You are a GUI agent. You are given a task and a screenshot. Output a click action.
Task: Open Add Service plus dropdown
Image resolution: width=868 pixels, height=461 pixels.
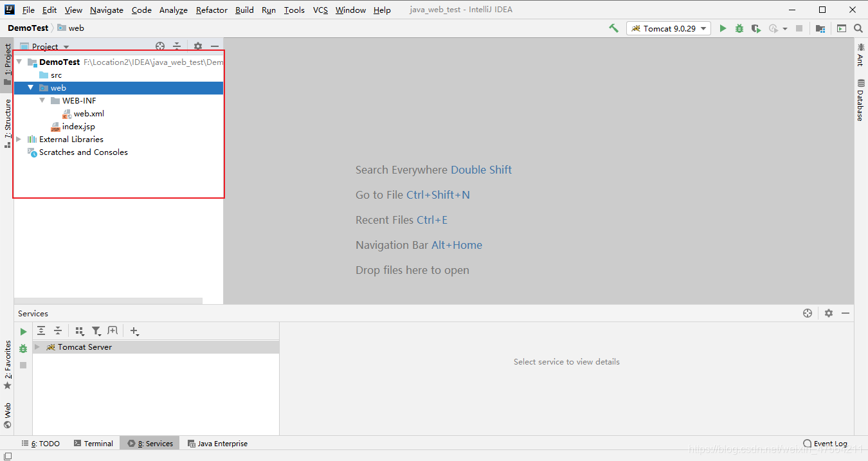click(134, 330)
